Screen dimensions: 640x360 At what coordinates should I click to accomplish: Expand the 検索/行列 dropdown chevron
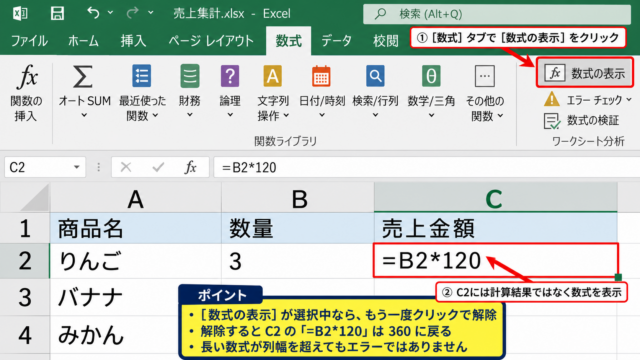375,116
